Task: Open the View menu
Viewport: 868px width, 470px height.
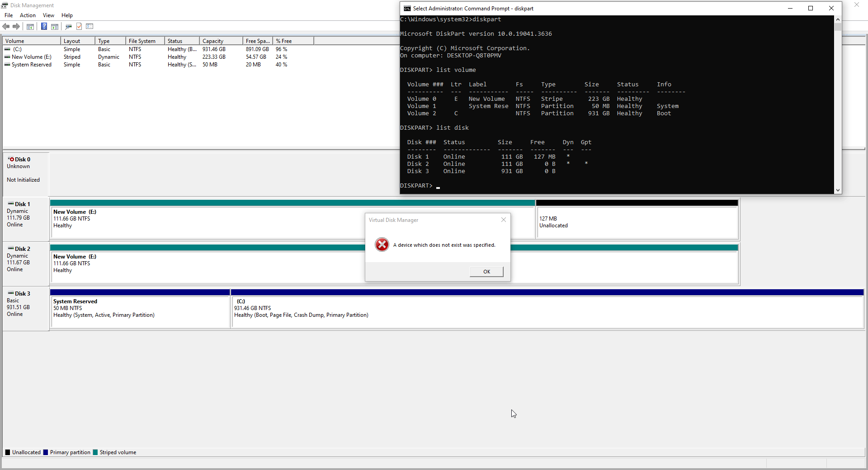Action: 48,15
